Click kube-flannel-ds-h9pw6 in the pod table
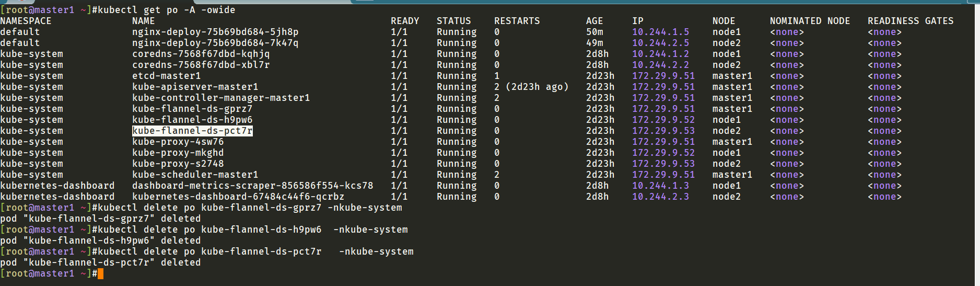Viewport: 980px width, 286px height. click(192, 120)
